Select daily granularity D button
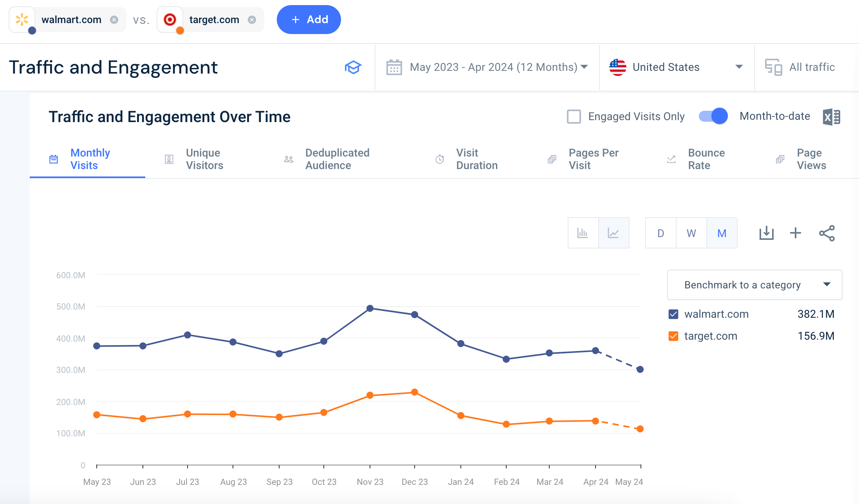Image resolution: width=859 pixels, height=504 pixels. 660,233
